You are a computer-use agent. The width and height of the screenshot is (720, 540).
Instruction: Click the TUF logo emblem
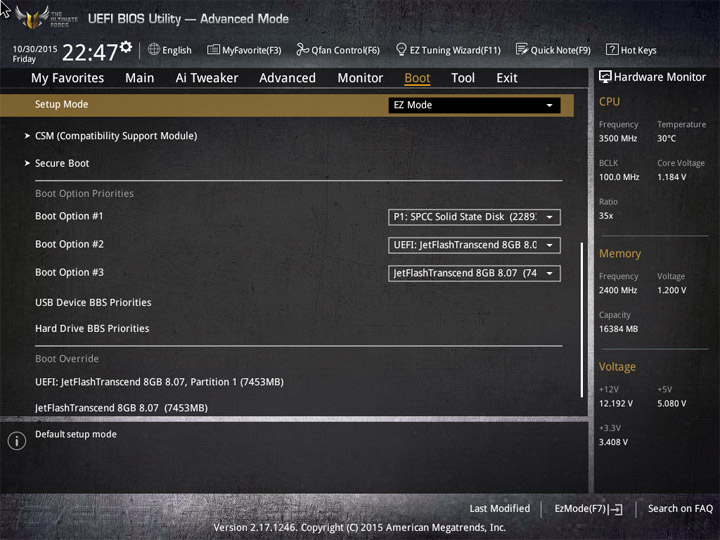[31, 17]
